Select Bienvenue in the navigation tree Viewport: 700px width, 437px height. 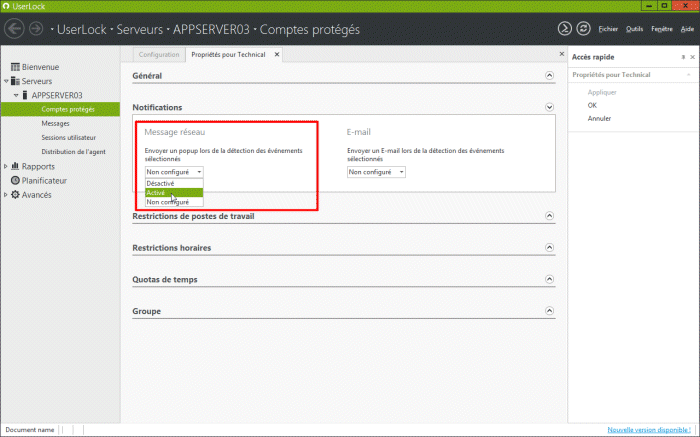[x=40, y=67]
